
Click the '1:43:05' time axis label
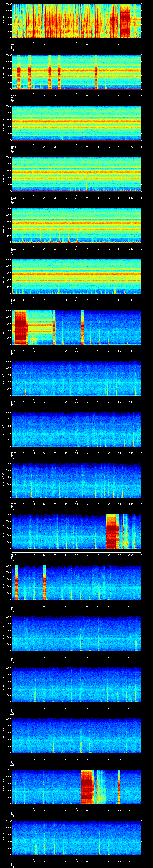(12, 147)
